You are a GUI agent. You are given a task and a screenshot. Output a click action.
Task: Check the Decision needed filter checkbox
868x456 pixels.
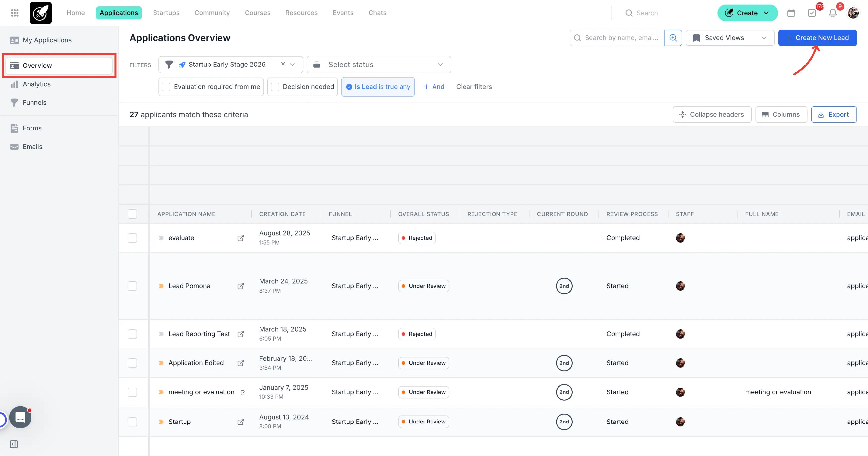point(275,87)
